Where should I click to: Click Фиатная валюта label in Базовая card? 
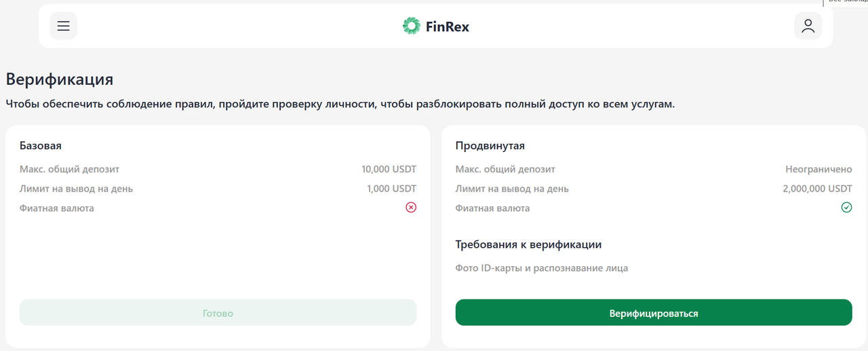57,208
